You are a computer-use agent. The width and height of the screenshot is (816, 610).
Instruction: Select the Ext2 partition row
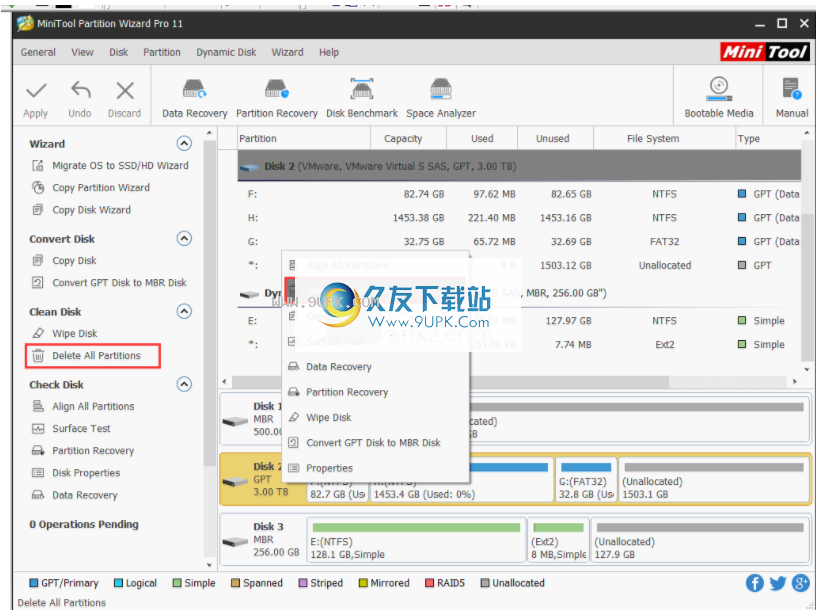(x=519, y=345)
